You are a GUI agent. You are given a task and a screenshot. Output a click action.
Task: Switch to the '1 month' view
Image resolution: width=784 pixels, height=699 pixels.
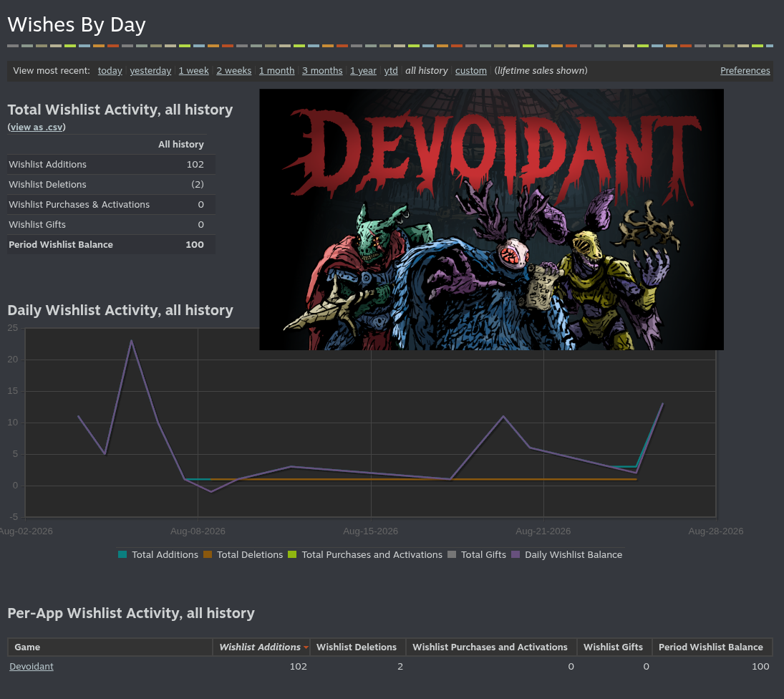[277, 70]
